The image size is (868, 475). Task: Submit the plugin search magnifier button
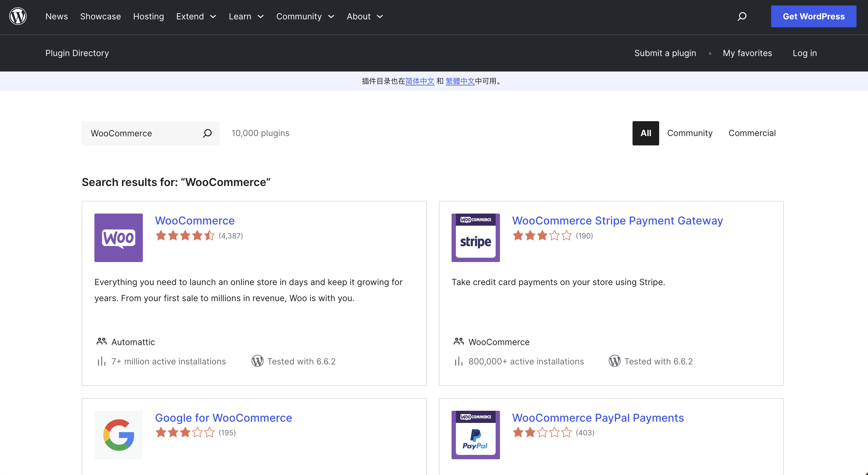[207, 133]
